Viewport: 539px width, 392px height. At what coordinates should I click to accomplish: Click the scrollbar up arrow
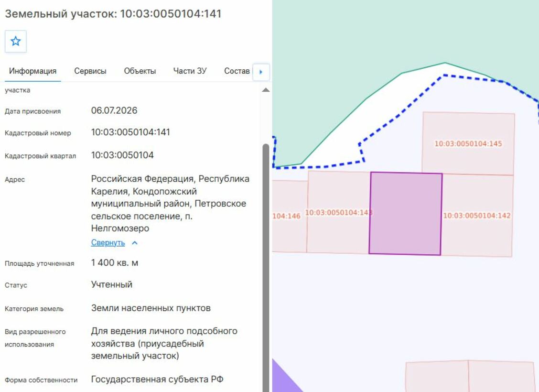pos(266,90)
